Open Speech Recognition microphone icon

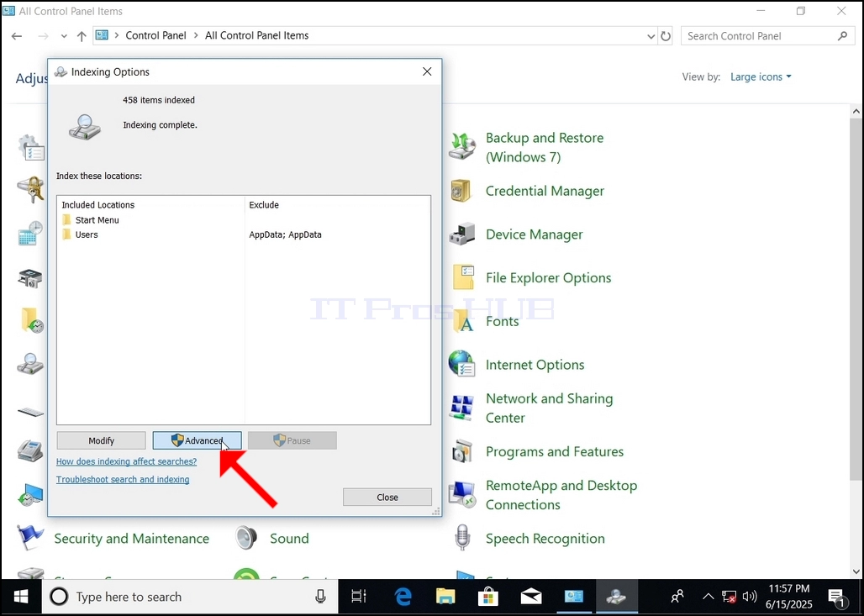[x=463, y=538]
